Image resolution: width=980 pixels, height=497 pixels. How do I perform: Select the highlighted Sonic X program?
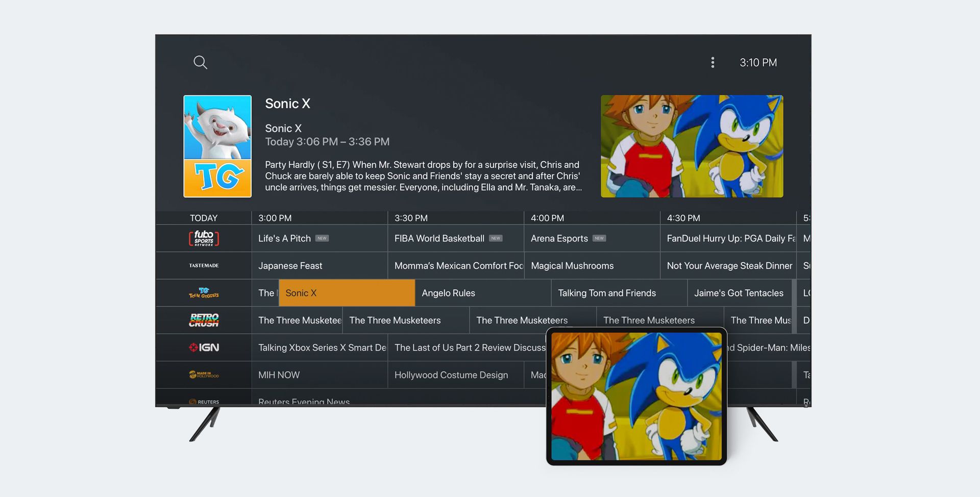click(347, 293)
